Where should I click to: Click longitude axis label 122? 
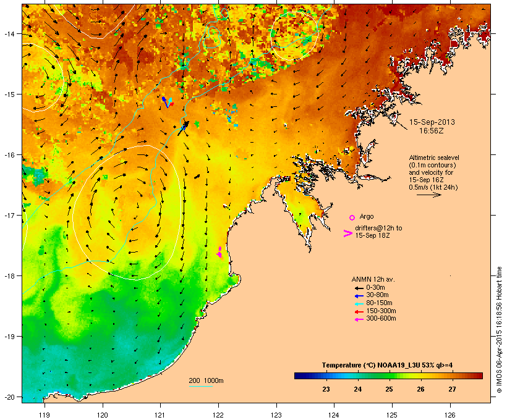tap(218, 415)
